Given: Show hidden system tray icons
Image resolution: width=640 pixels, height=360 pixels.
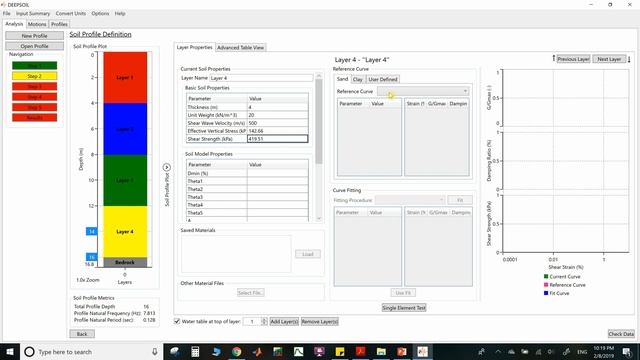Looking at the screenshot, I should tap(498, 352).
